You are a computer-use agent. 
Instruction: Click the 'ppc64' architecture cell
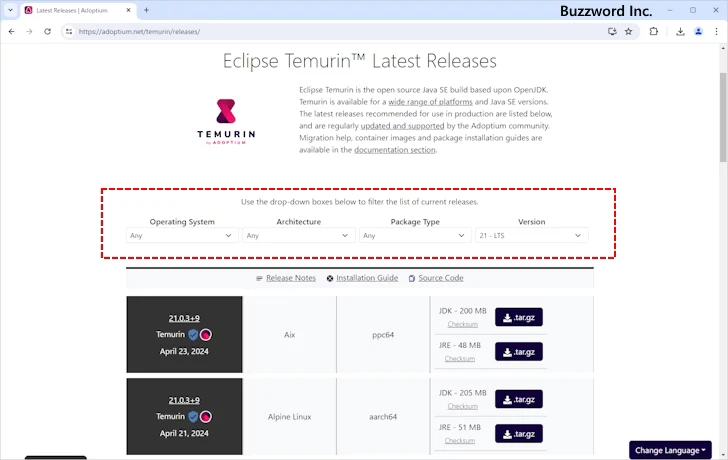(x=383, y=335)
